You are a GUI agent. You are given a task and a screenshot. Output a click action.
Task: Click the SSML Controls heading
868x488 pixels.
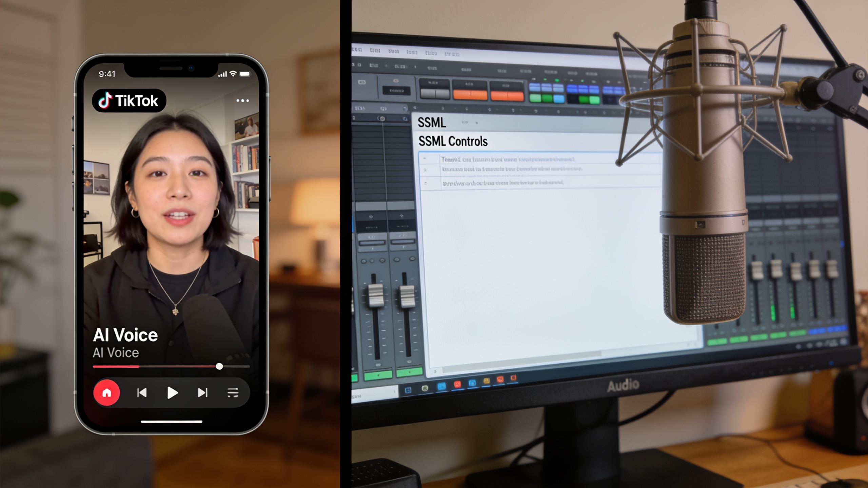click(453, 141)
